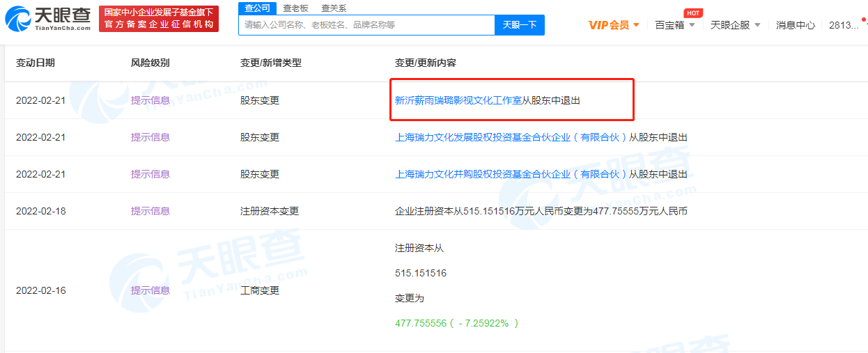868x353 pixels.
Task: Switch to the 查老板 search tab
Action: (295, 8)
